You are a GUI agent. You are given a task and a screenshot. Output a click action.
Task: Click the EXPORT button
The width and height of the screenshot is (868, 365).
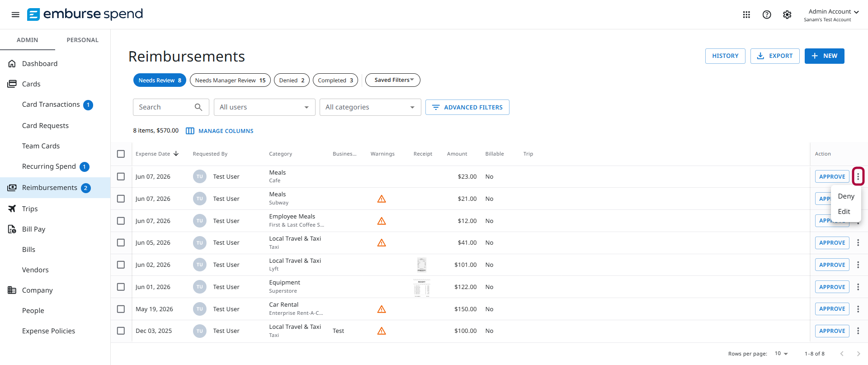[x=775, y=56]
